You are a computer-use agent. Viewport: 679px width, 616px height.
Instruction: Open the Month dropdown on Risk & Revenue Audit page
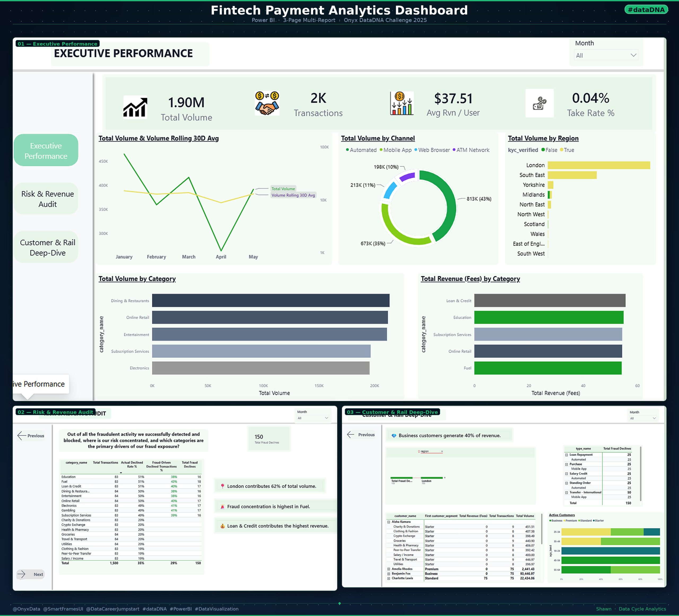tap(313, 418)
